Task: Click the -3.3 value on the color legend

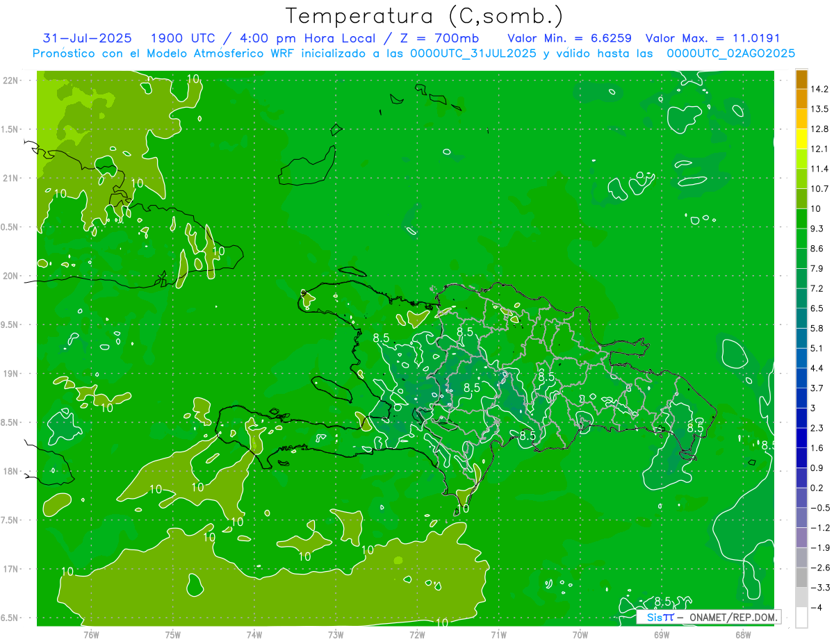Action: point(819,588)
